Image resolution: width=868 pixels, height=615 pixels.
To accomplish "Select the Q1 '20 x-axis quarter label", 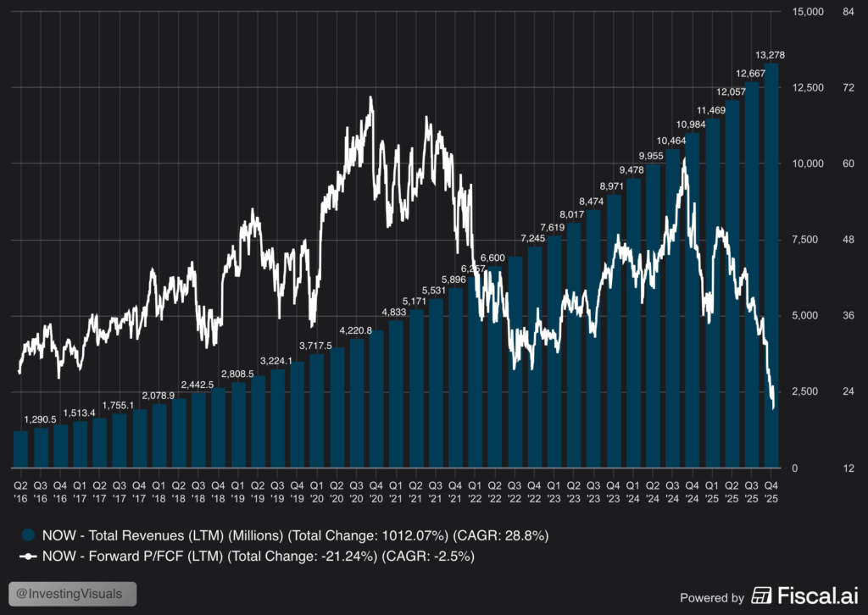I will click(316, 491).
